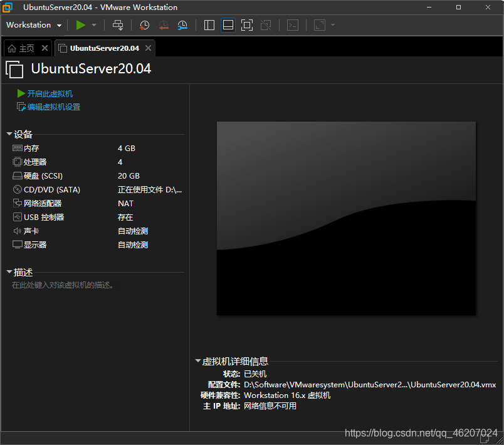
Task: Click the CD/DVD disc icon
Action: (x=18, y=189)
